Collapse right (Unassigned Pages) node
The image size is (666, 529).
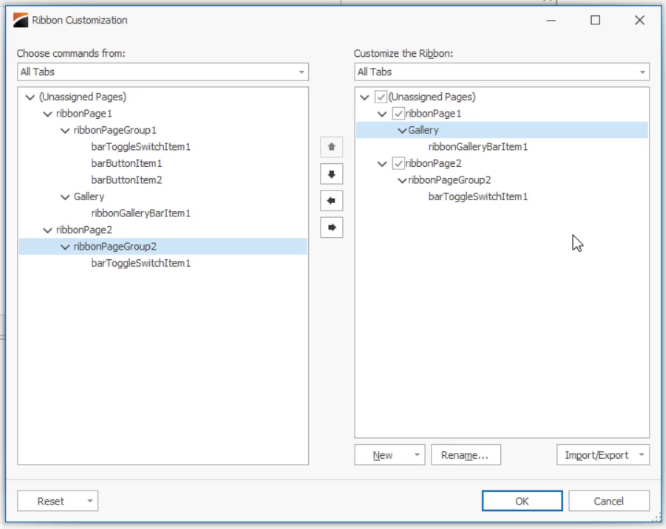click(x=364, y=97)
